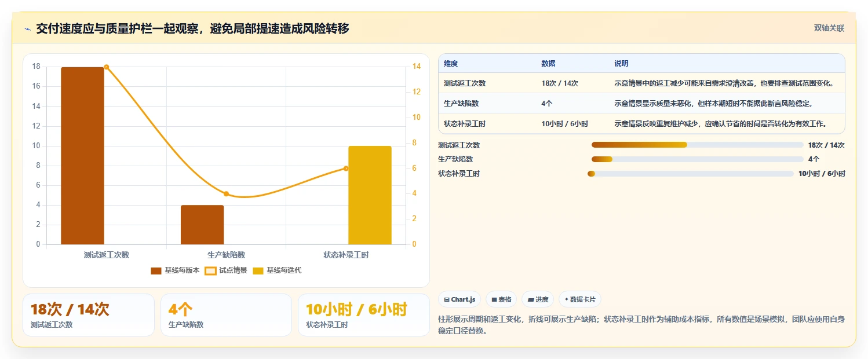Click the line point above 生产缺陷数 bar
Image resolution: width=868 pixels, height=359 pixels.
coord(227,194)
